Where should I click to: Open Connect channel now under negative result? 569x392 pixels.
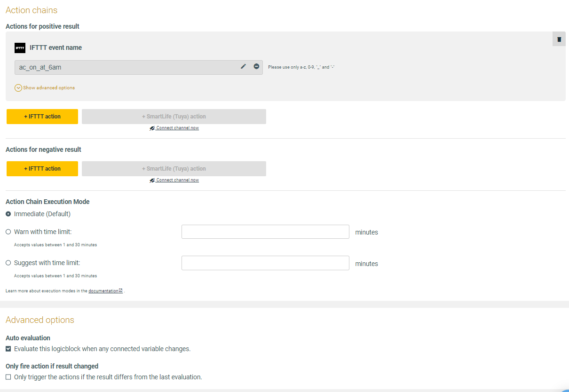point(174,180)
